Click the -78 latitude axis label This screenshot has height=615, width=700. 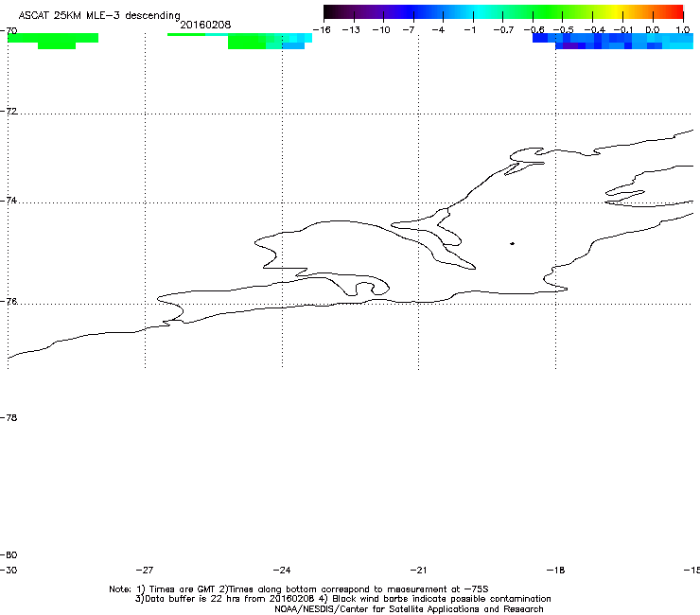(9, 417)
